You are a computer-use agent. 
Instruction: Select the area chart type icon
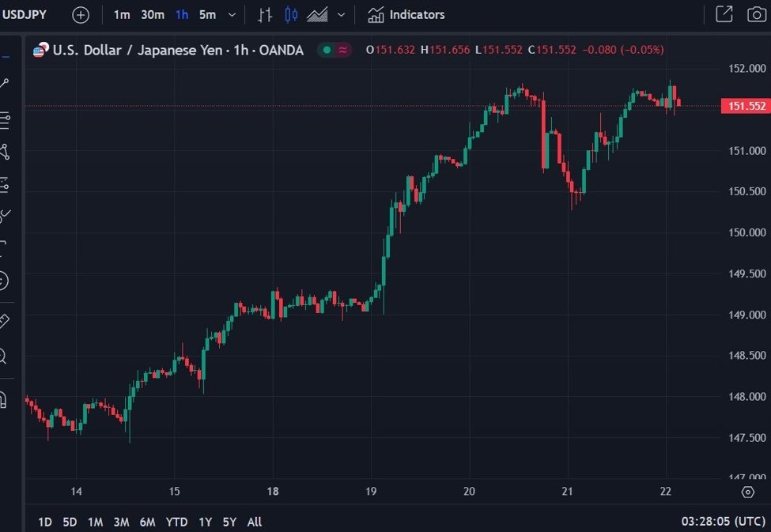317,15
